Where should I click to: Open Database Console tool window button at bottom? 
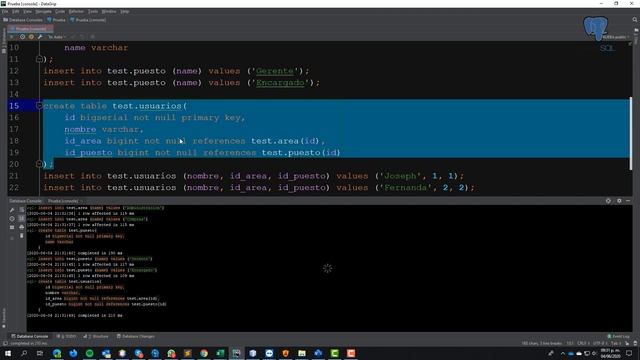point(30,336)
